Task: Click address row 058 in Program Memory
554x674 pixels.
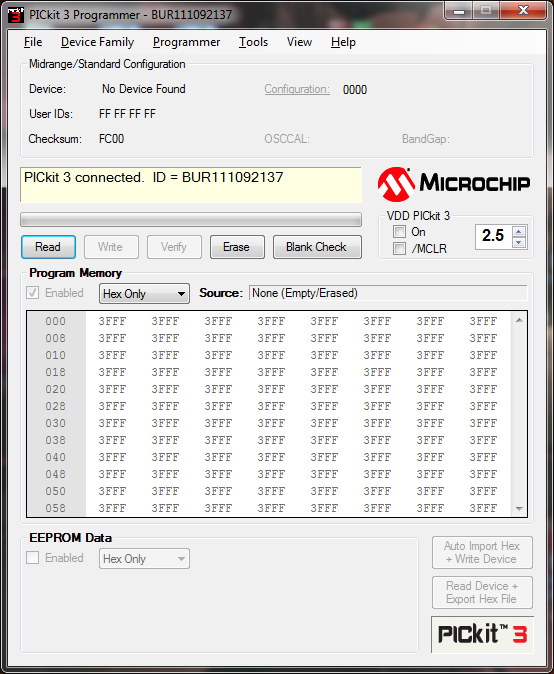Action: pyautogui.click(x=56, y=508)
